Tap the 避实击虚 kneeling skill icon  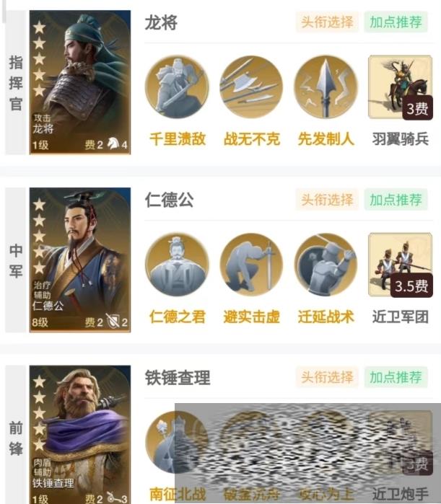click(x=251, y=265)
